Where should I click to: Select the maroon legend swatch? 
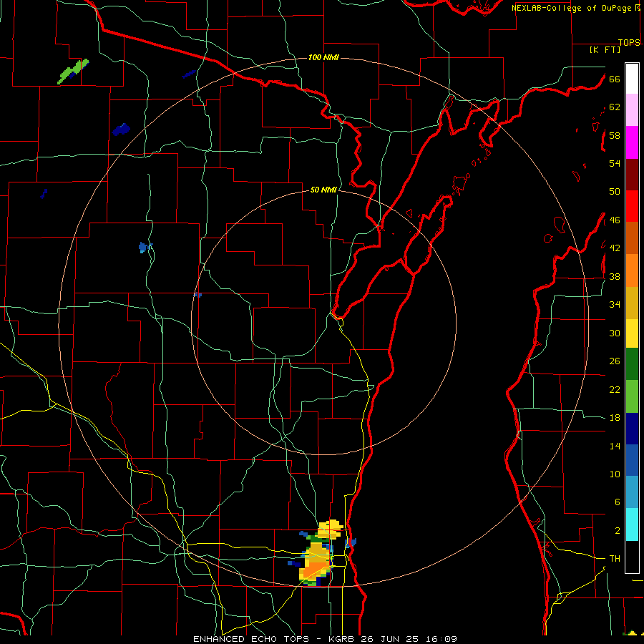pos(632,175)
